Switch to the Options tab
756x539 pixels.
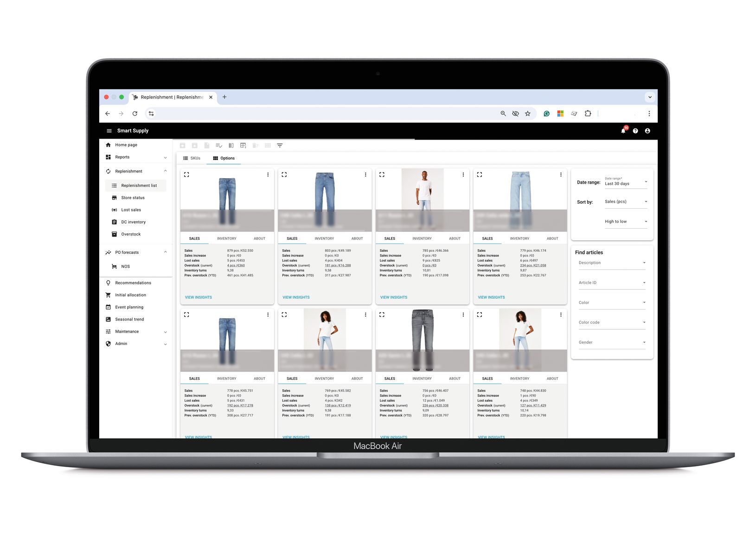point(224,158)
